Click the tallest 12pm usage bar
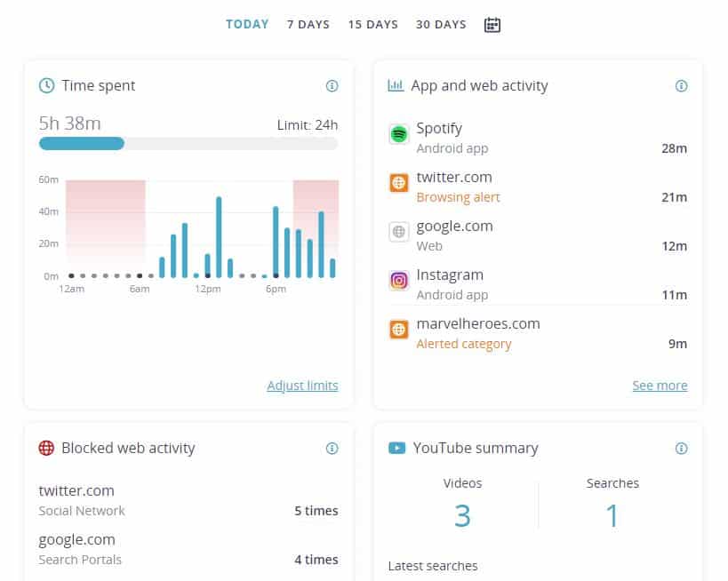 219,237
